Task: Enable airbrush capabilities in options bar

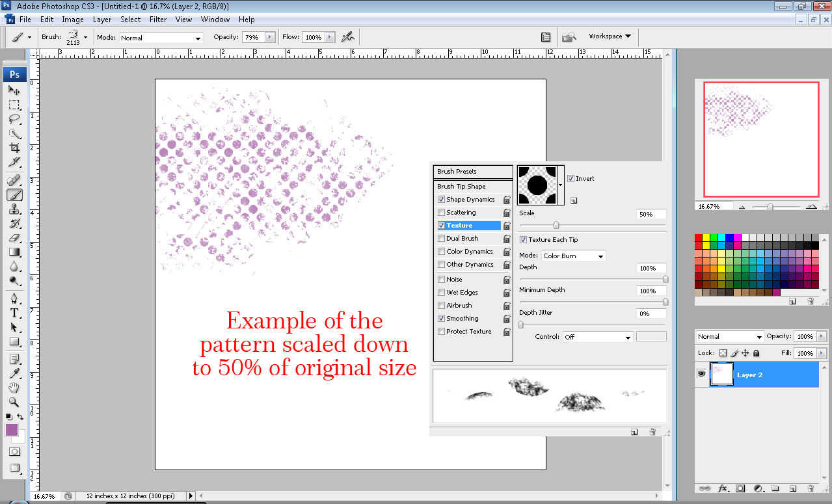Action: [x=347, y=37]
